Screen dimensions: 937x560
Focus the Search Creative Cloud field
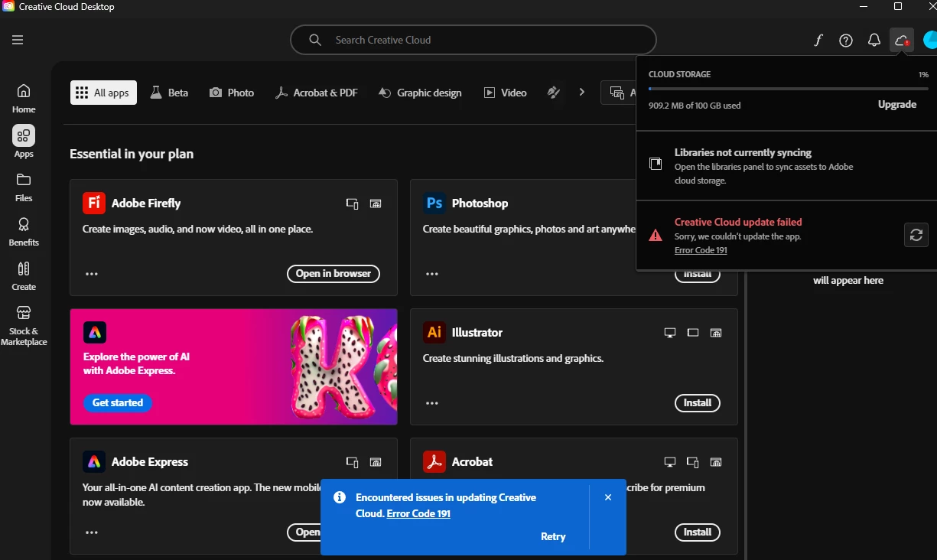[x=473, y=40]
